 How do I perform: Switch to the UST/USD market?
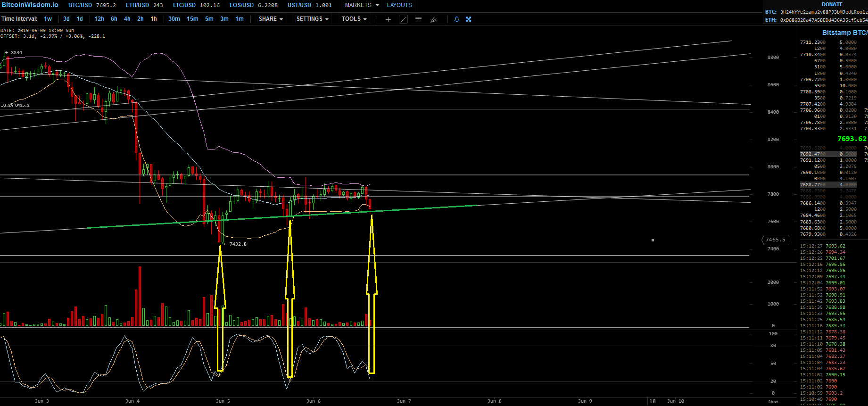click(x=310, y=5)
